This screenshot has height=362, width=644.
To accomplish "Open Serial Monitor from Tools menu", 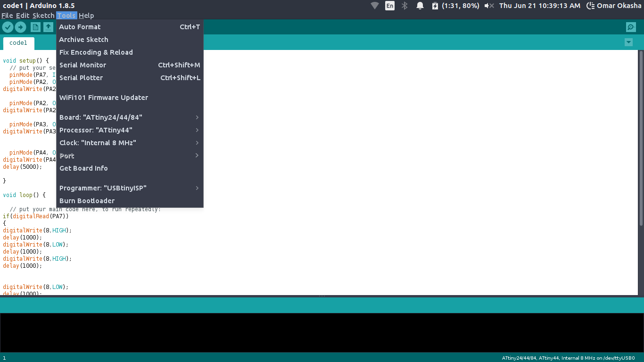I will (130, 65).
